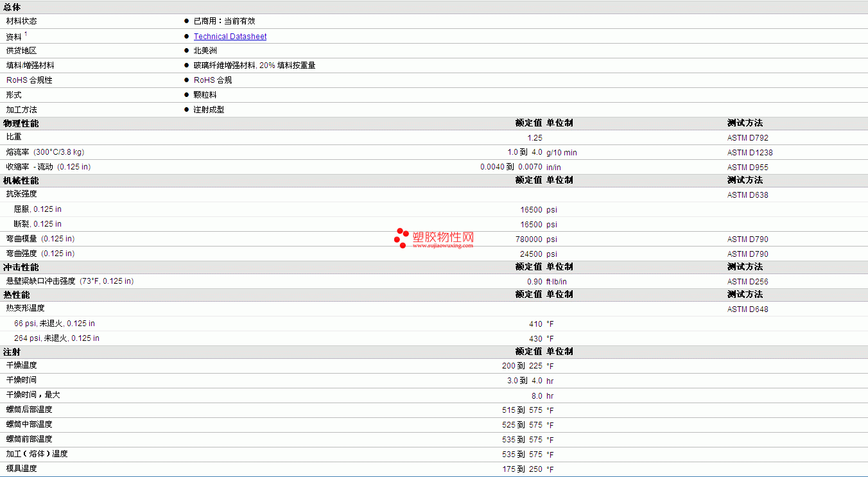This screenshot has width=868, height=477.
Task: Select the g/10 min unit
Action: (561, 153)
